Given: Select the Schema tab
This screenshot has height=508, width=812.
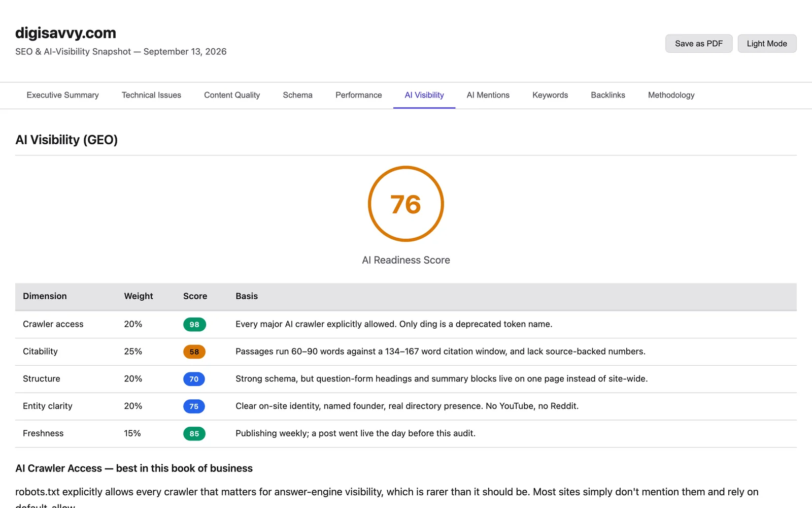Looking at the screenshot, I should pos(297,95).
